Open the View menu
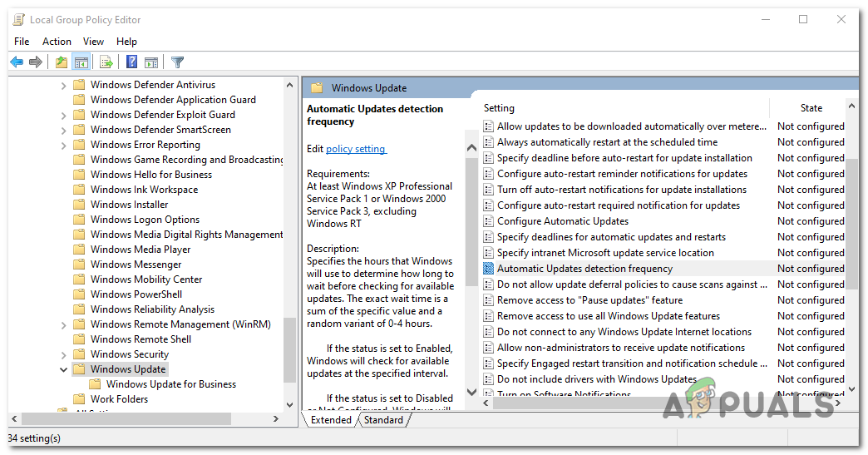 pos(93,42)
